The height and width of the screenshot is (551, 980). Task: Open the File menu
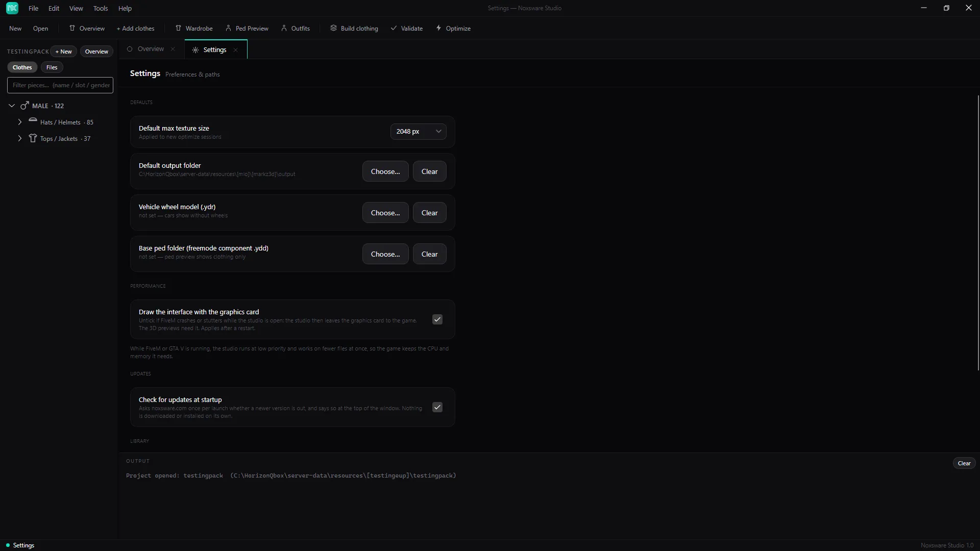(34, 8)
